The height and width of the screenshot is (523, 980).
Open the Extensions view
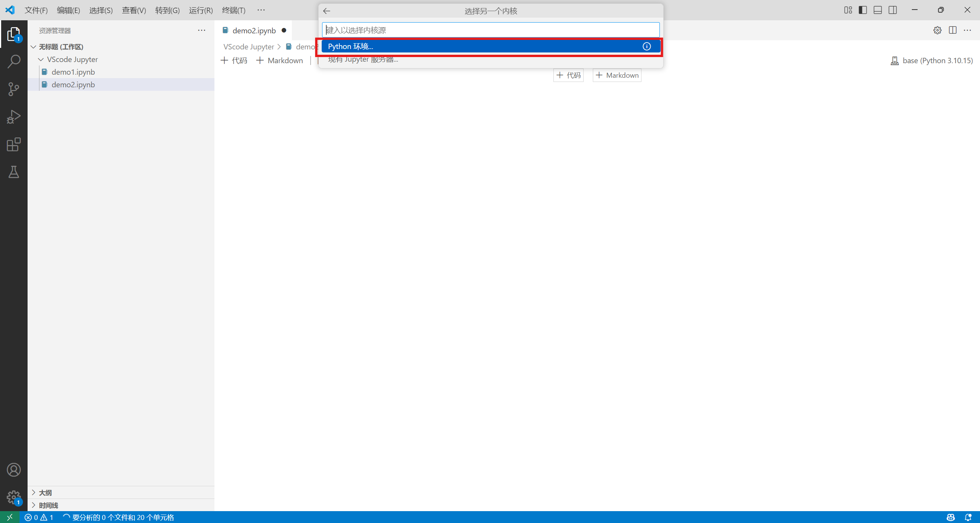(x=14, y=144)
